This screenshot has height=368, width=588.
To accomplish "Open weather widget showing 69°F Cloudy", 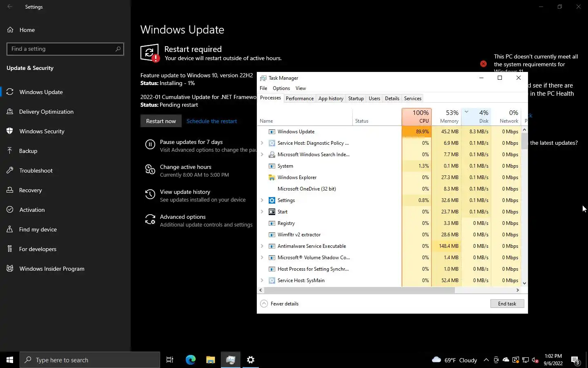I will click(454, 360).
